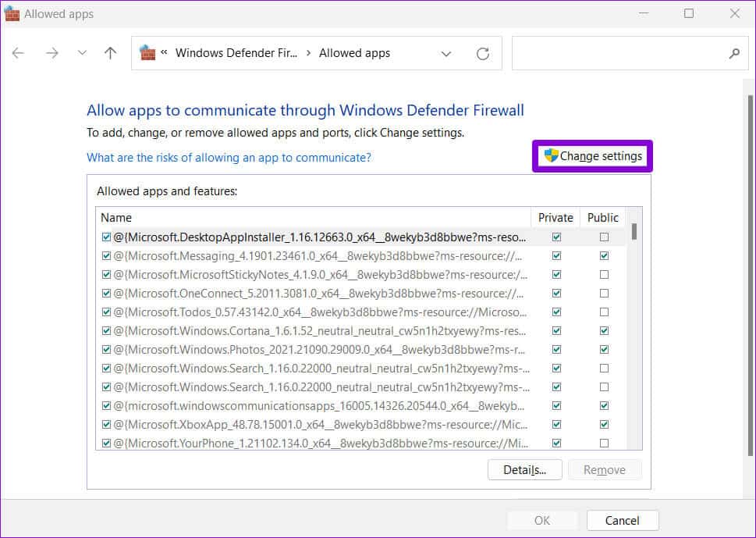Click the Back navigation arrow
The height and width of the screenshot is (538, 756).
(x=18, y=53)
